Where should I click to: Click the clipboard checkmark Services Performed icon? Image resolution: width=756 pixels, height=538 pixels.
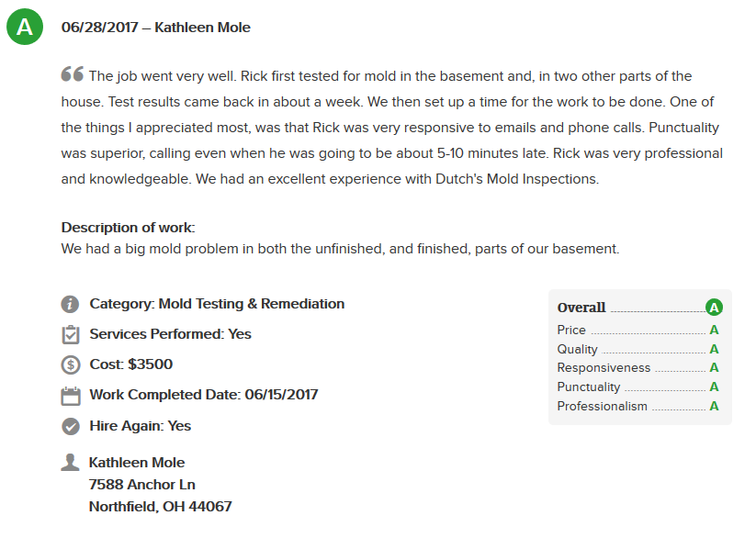pyautogui.click(x=71, y=334)
